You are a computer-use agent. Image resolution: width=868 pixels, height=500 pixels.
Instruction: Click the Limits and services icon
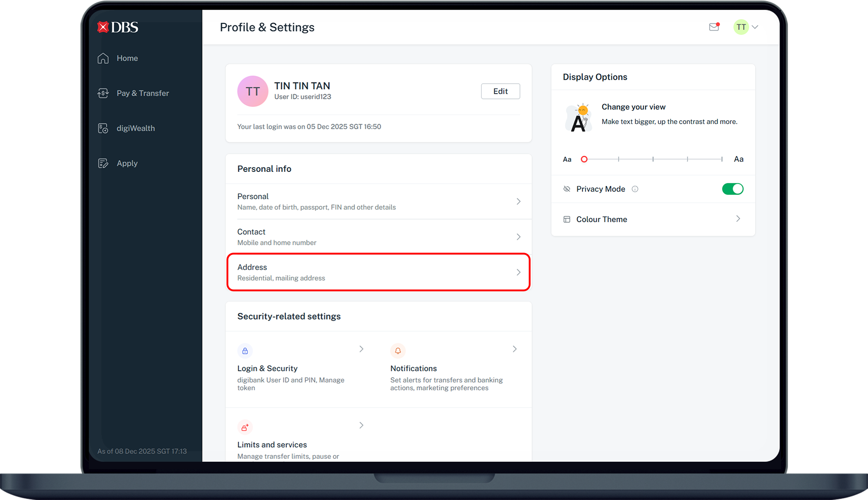245,427
